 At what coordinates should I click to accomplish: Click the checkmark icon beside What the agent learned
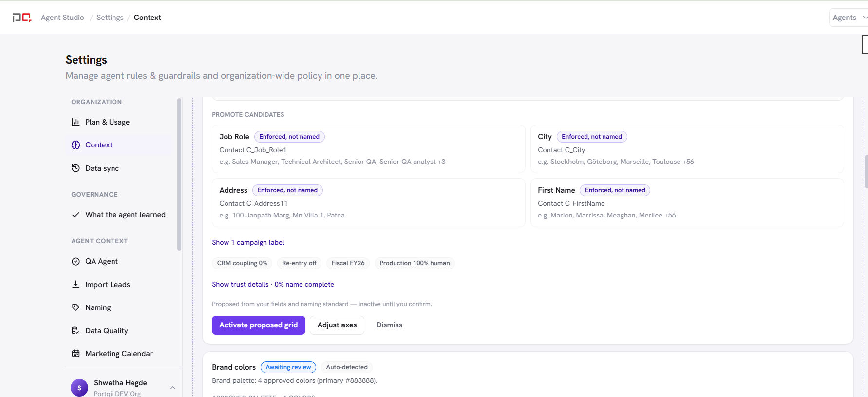75,215
